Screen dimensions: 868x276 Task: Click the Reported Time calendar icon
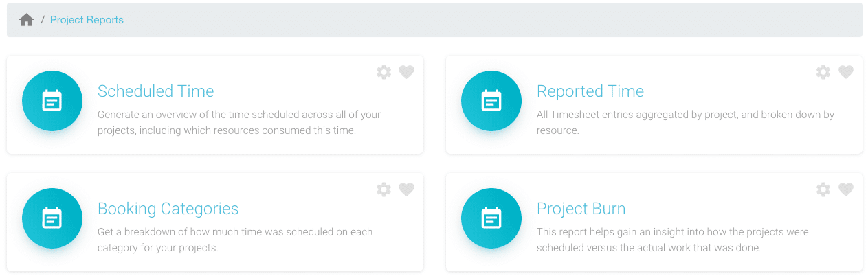[x=491, y=101]
